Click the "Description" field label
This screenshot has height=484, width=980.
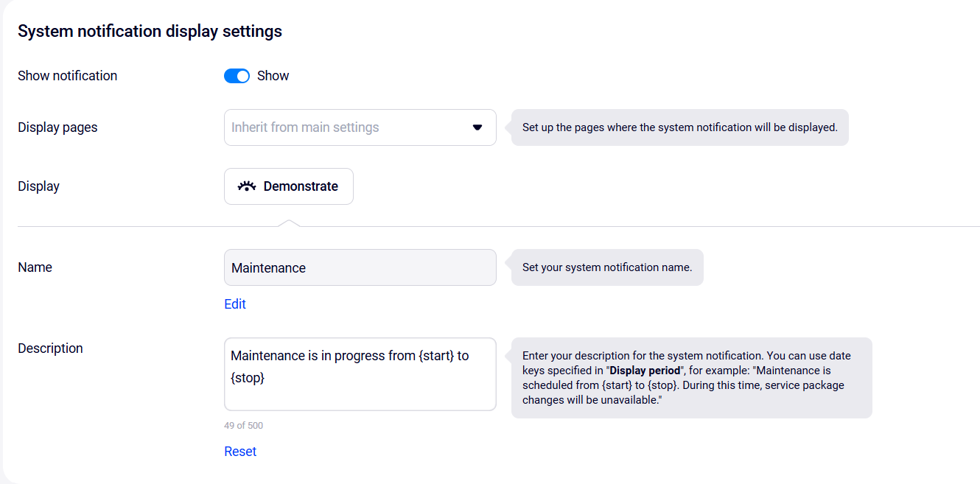(50, 348)
